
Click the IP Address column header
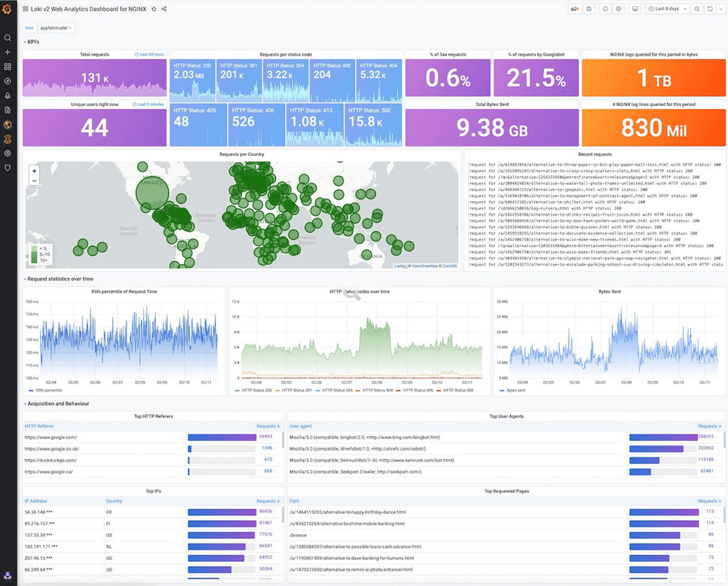[36, 501]
